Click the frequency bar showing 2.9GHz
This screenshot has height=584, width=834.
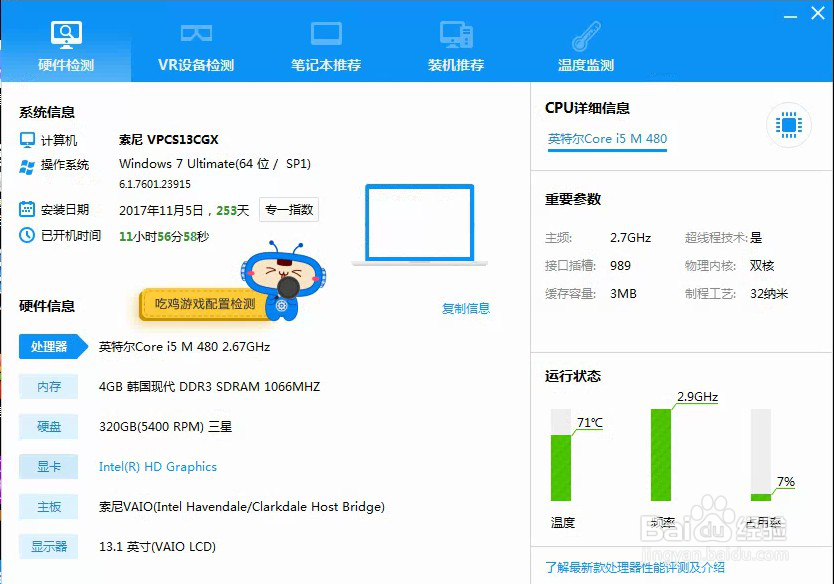pos(661,455)
